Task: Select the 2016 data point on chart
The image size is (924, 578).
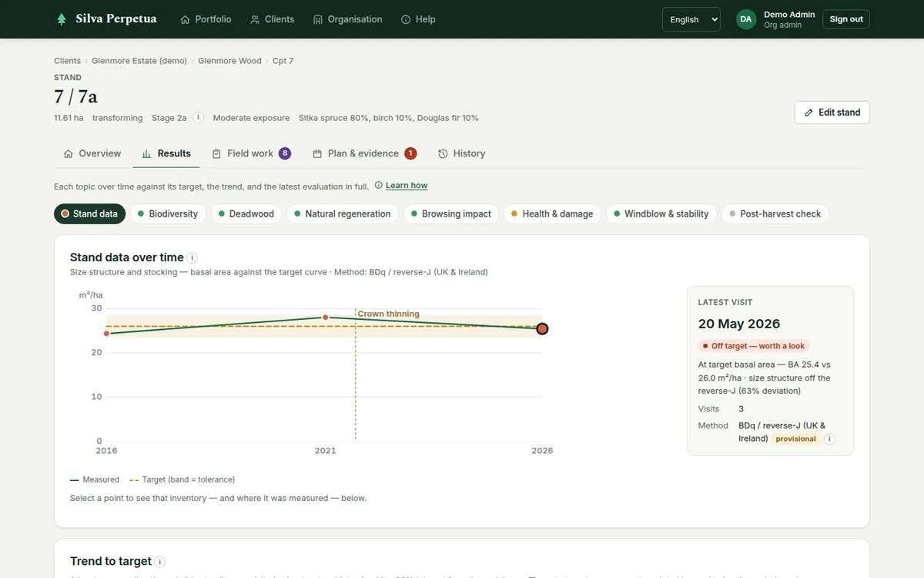Action: click(x=106, y=333)
